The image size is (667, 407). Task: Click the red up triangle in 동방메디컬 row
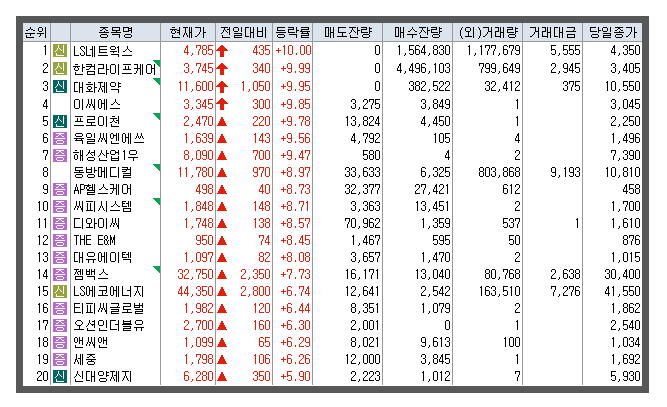click(x=222, y=173)
